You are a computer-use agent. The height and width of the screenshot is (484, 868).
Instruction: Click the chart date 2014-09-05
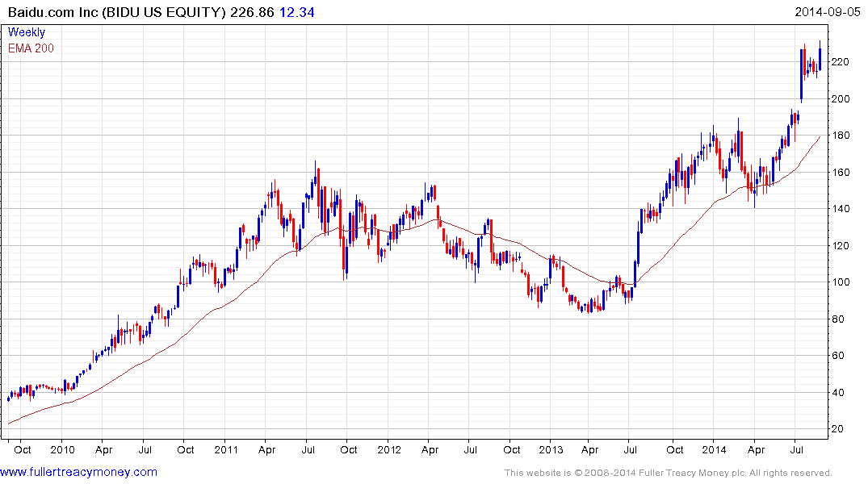pos(828,11)
